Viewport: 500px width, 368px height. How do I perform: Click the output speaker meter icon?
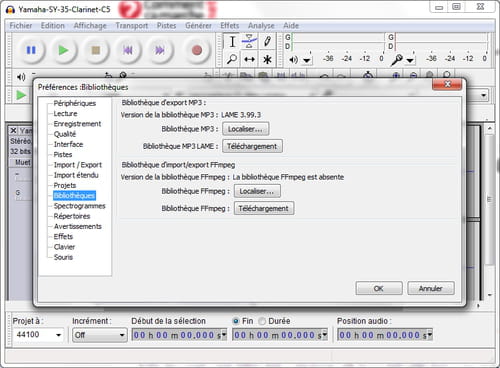click(x=294, y=60)
